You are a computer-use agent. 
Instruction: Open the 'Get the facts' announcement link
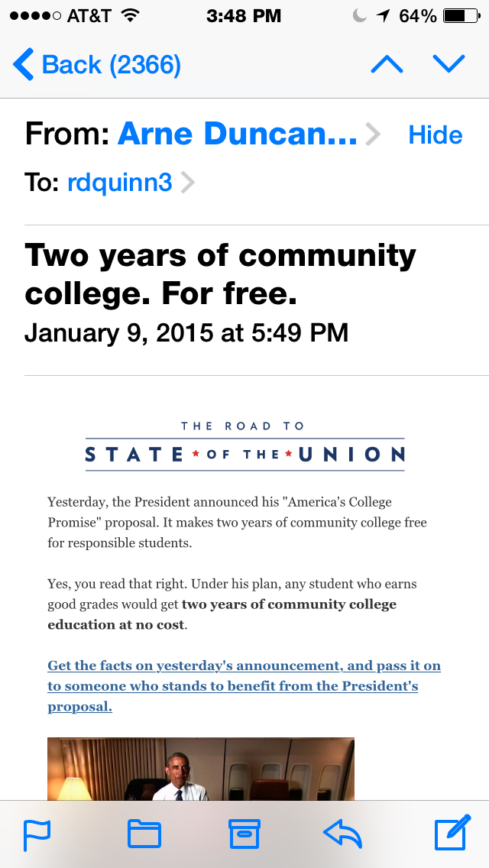[244, 685]
